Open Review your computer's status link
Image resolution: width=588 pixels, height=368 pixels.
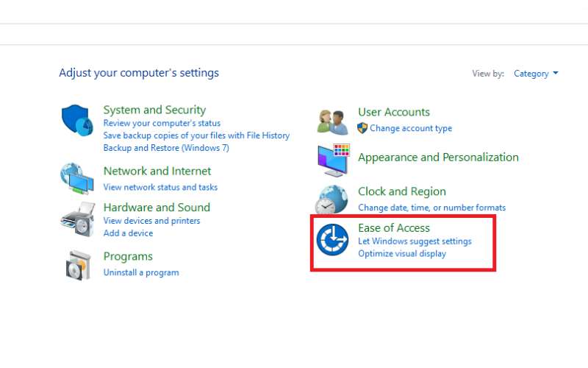[x=162, y=123]
